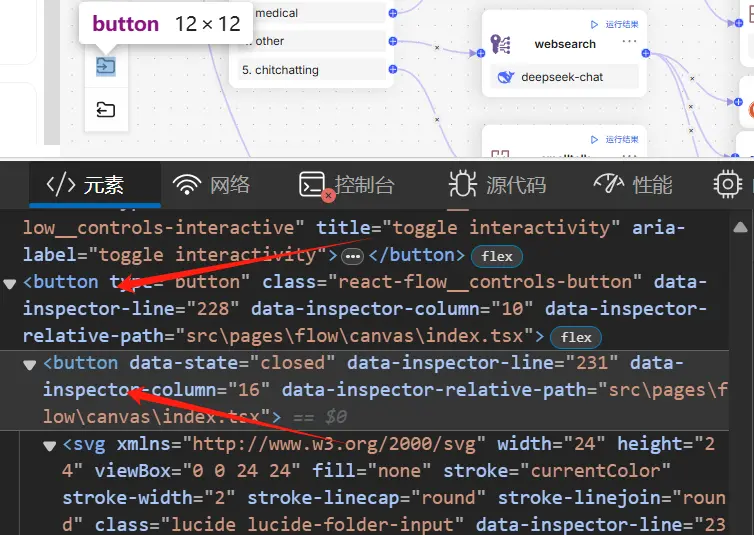754x535 pixels.
Task: Click the blue handle next to medical
Action: pyautogui.click(x=393, y=13)
